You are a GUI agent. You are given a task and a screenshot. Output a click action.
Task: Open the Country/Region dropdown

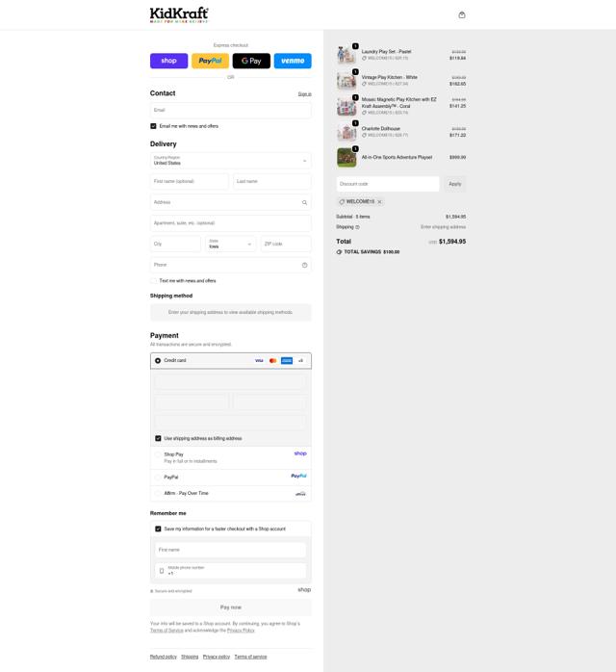click(230, 161)
